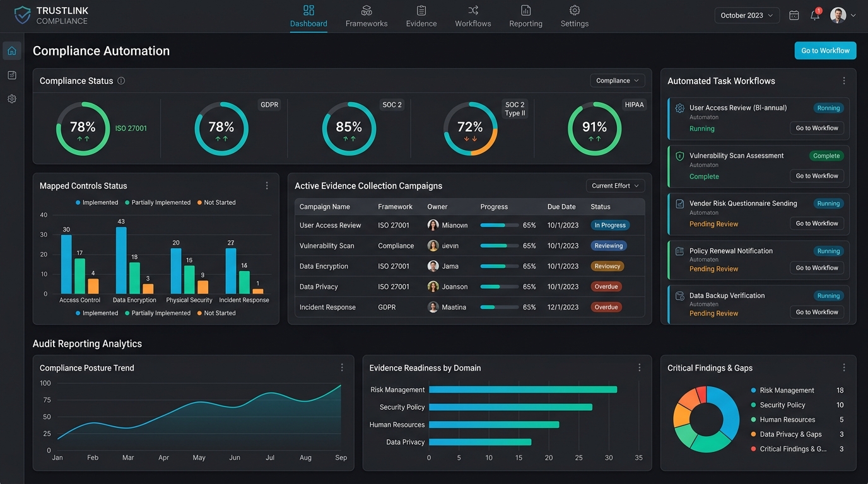The height and width of the screenshot is (484, 868).
Task: Click the Data Backup Verification icon
Action: (679, 296)
